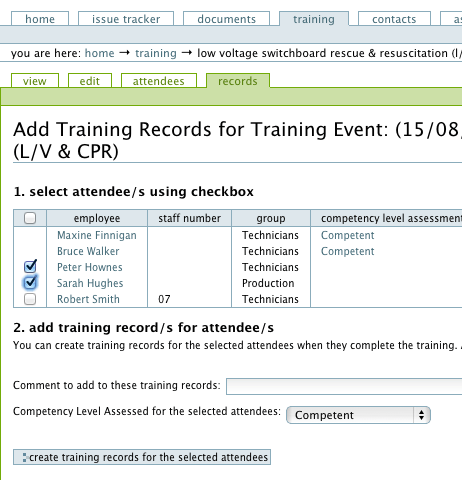
Task: Click the training breadcrumb link
Action: click(x=156, y=53)
